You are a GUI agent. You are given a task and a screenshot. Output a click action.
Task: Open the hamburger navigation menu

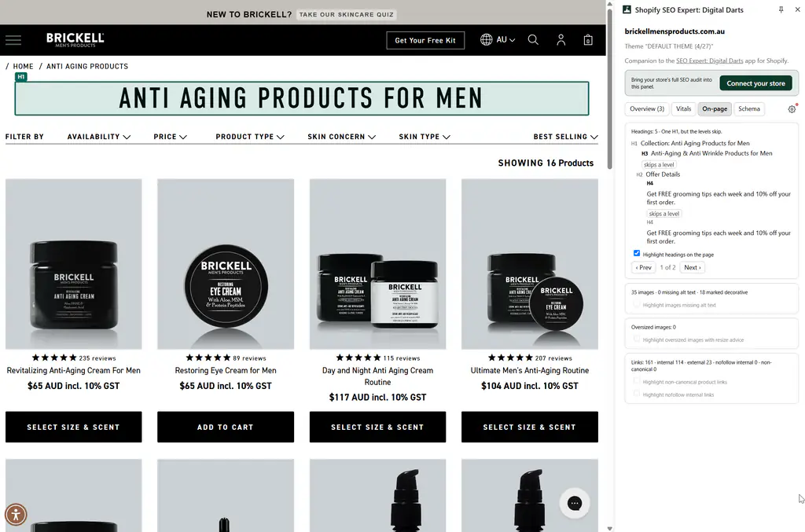coord(13,40)
